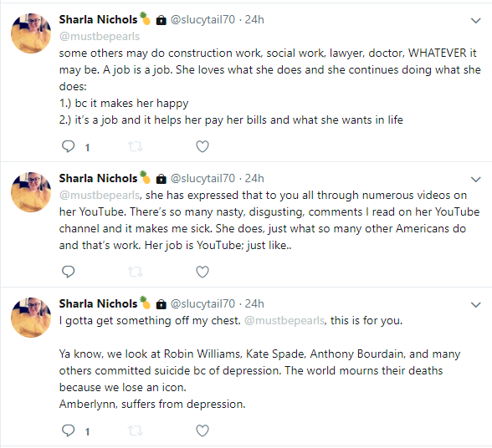Screen dimensions: 492x448
Task: Open the @mustbepearls mention starting the second tweet
Action: pos(100,196)
